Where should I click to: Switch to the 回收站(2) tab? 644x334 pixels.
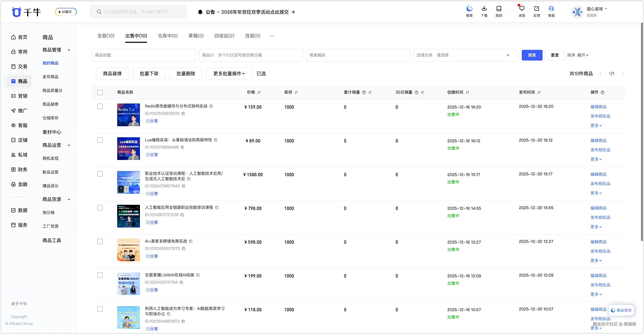tap(224, 36)
